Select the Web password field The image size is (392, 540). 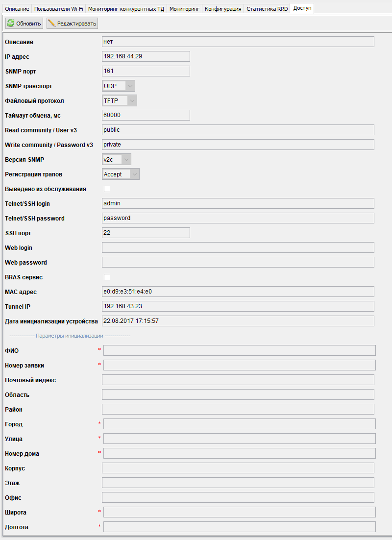238,262
